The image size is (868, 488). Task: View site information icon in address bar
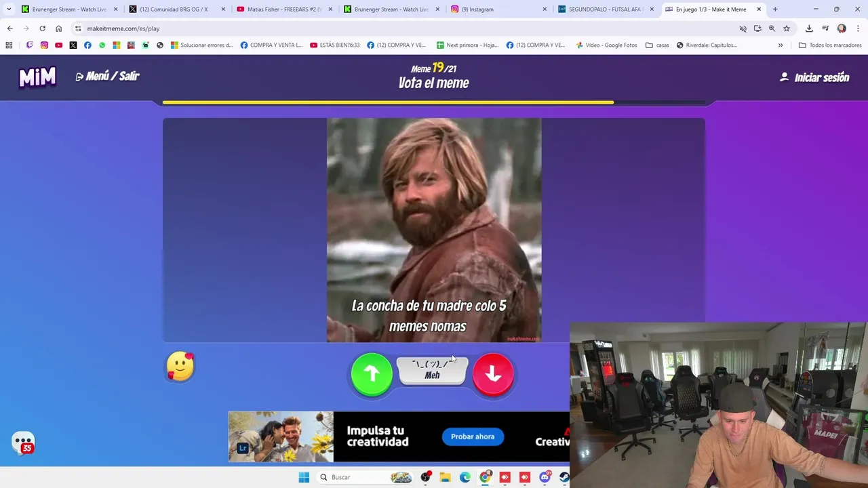(x=78, y=28)
